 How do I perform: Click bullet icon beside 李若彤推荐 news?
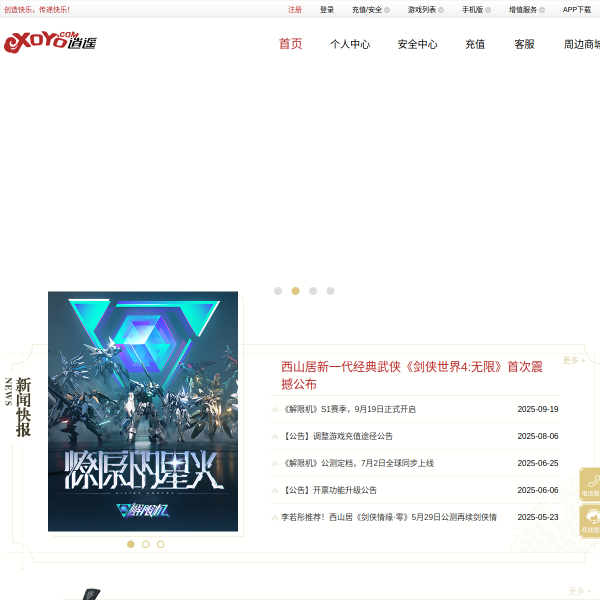(275, 517)
